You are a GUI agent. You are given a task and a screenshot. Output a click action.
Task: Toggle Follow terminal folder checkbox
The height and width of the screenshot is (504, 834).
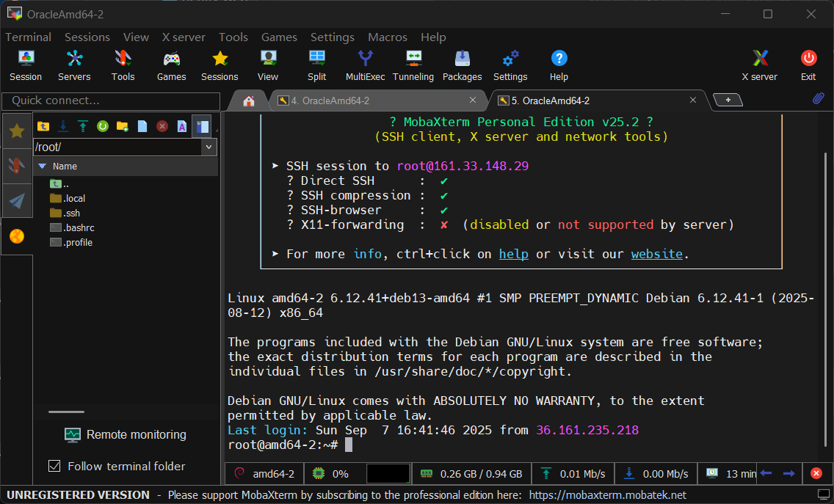coord(54,466)
